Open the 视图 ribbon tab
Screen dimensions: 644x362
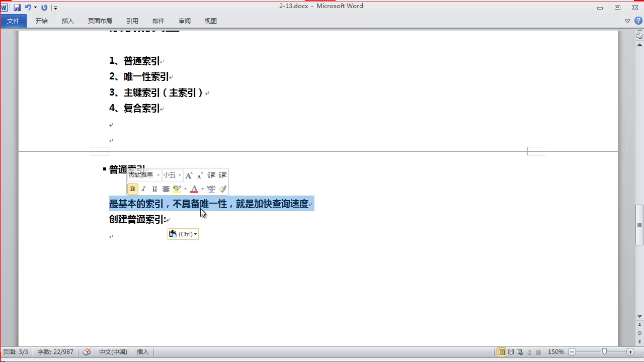[211, 21]
